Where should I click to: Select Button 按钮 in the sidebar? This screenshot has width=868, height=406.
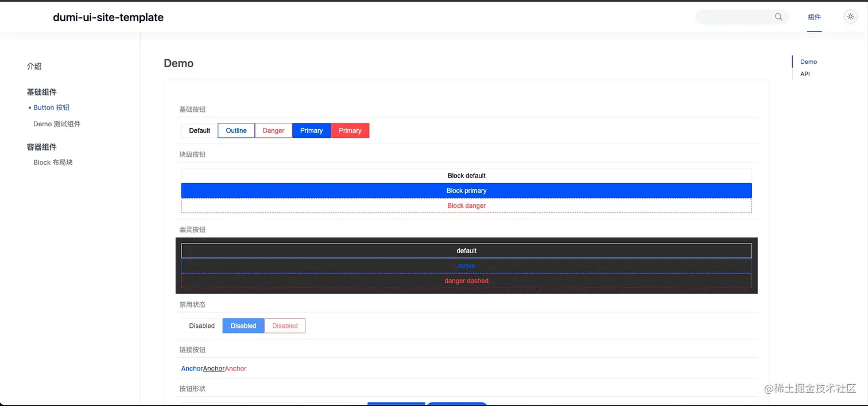click(51, 107)
